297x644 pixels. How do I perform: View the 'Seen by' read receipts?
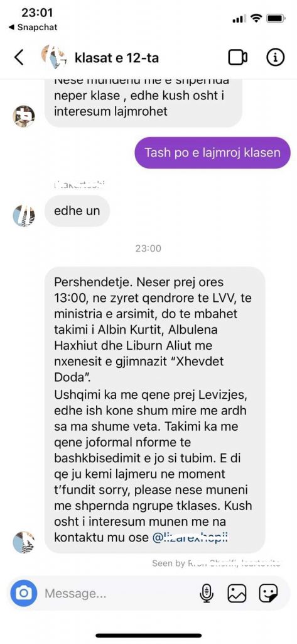(216, 563)
